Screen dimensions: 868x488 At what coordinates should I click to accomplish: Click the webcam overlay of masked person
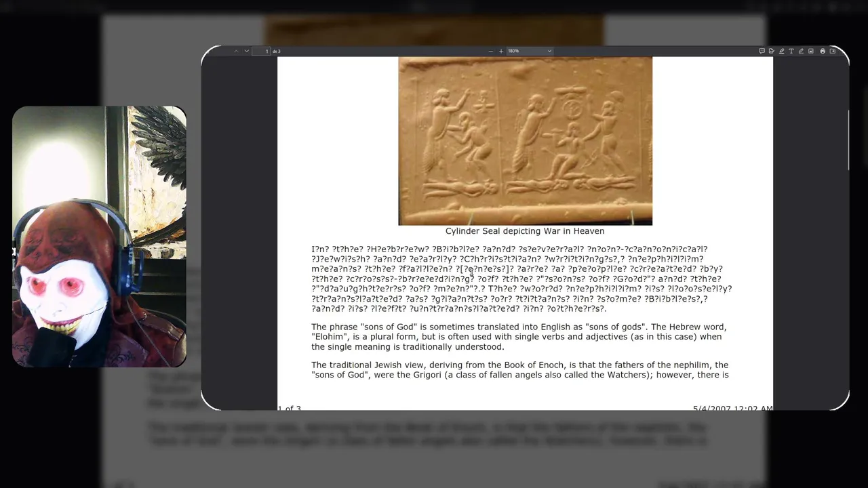99,237
